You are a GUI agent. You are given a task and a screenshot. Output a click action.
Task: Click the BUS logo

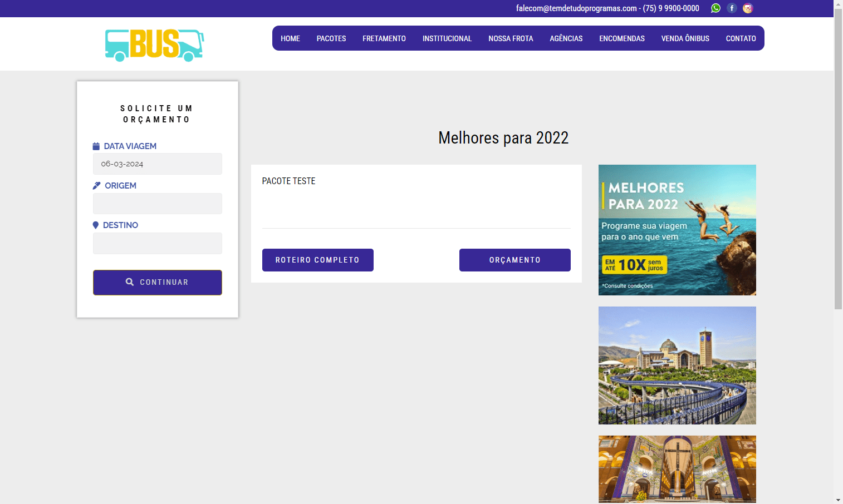pyautogui.click(x=154, y=45)
